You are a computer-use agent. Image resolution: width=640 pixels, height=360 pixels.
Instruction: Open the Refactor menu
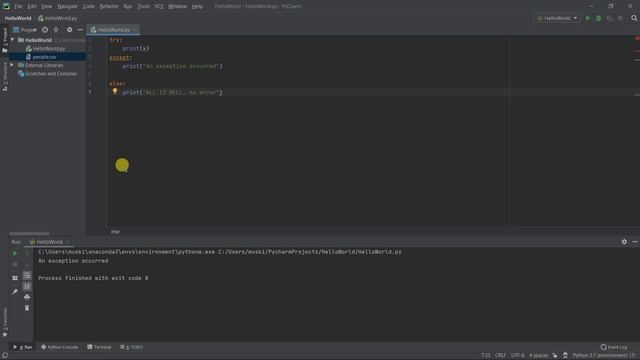click(109, 7)
